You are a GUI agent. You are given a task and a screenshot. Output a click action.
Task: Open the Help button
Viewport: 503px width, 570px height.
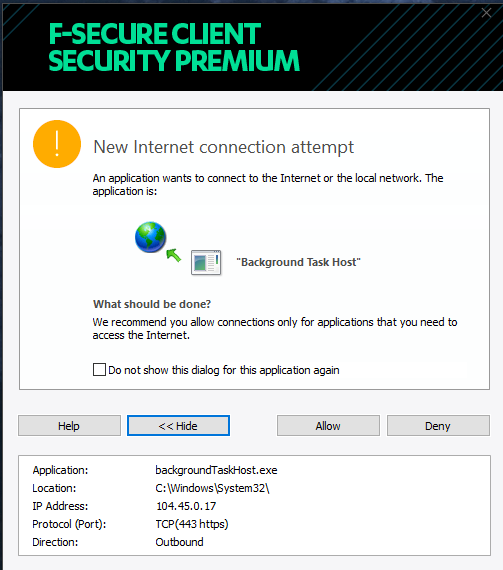tap(69, 425)
